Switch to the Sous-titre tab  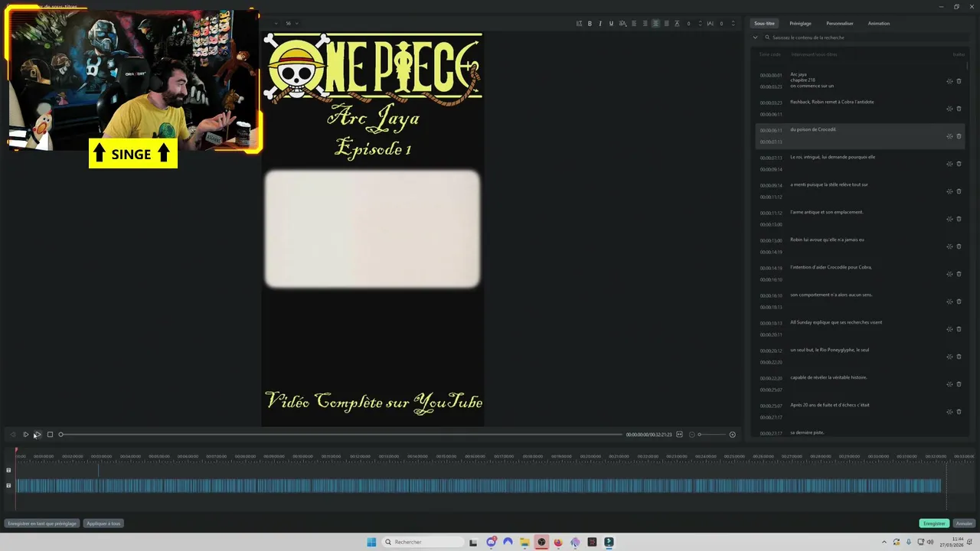click(x=764, y=24)
